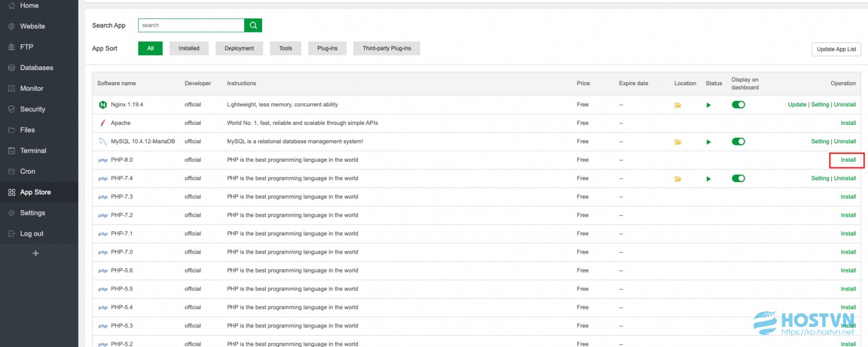Click the Databases sidebar icon
Image resolution: width=868 pixels, height=347 pixels.
click(11, 68)
